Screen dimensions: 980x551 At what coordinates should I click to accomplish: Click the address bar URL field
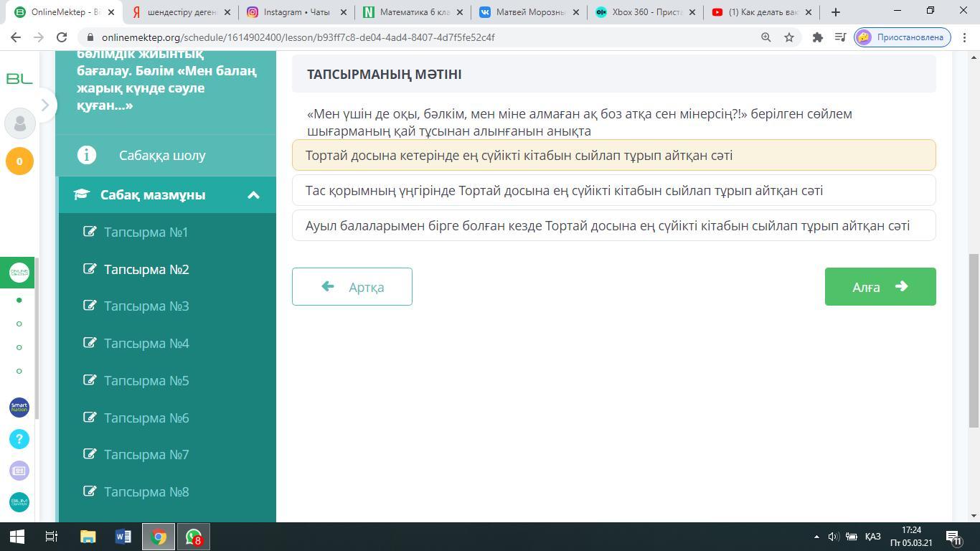(x=416, y=37)
